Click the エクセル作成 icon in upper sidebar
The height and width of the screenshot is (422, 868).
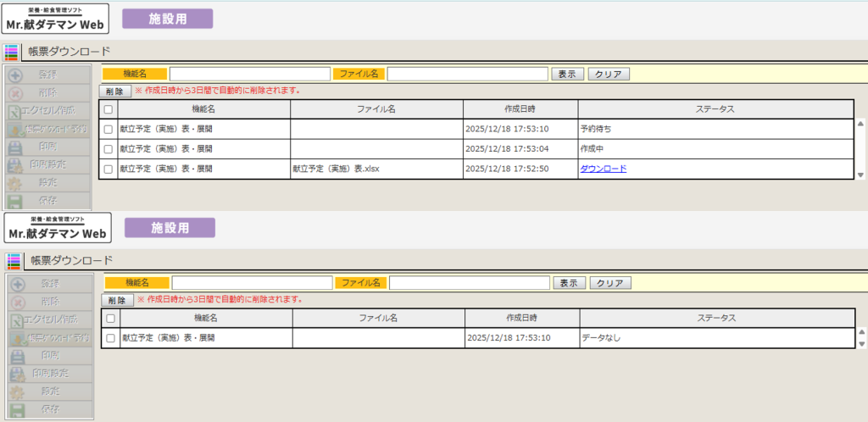pos(14,111)
